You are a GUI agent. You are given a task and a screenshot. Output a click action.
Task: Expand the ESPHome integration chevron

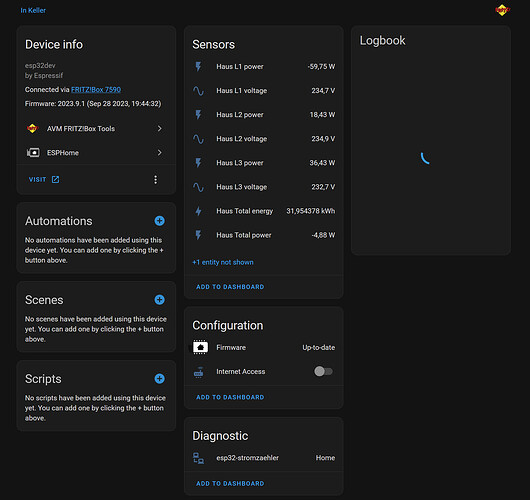(x=160, y=152)
